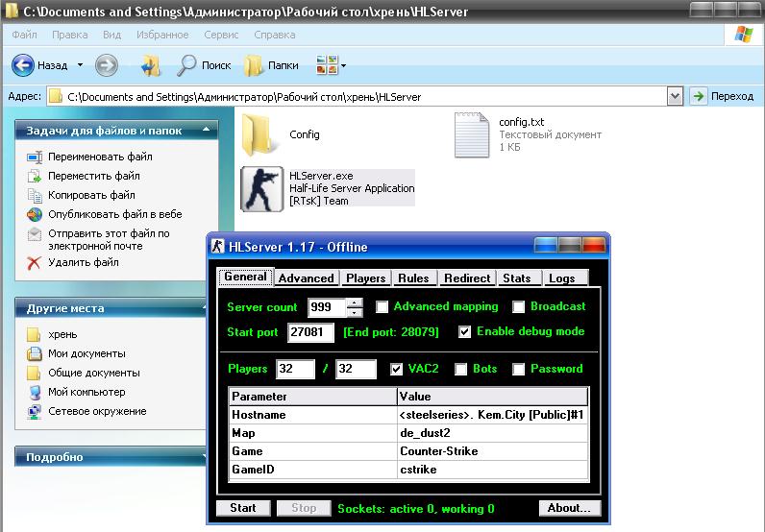This screenshot has height=532, width=765.
Task: Click the folder icon in address bar
Action: click(56, 96)
